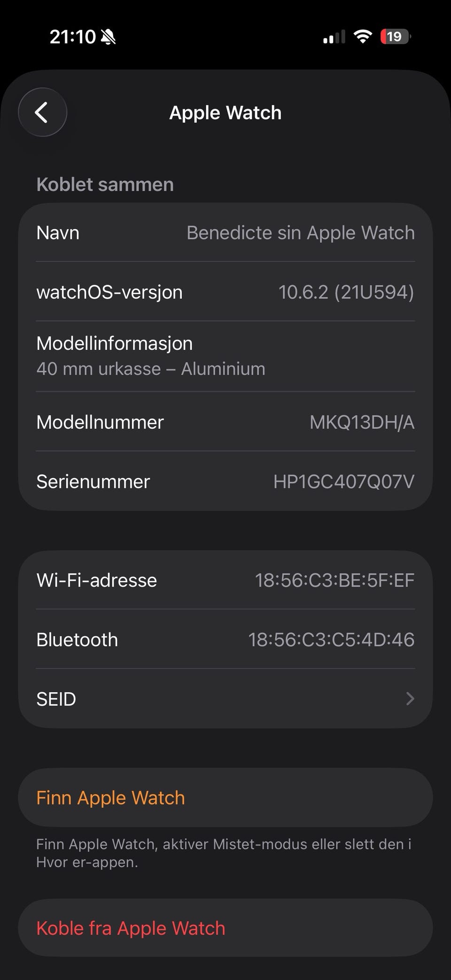This screenshot has height=980, width=451.
Task: Tap Finn Apple Watch button
Action: 225,798
